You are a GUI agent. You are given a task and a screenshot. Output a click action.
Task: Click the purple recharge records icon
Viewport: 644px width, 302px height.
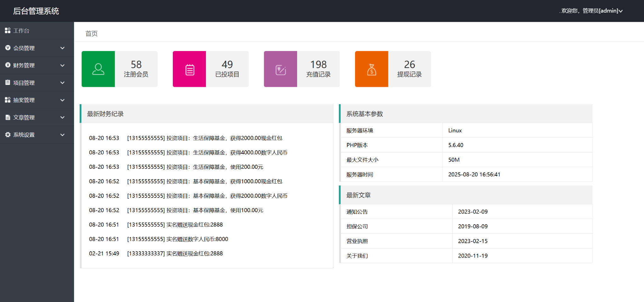[x=280, y=69]
